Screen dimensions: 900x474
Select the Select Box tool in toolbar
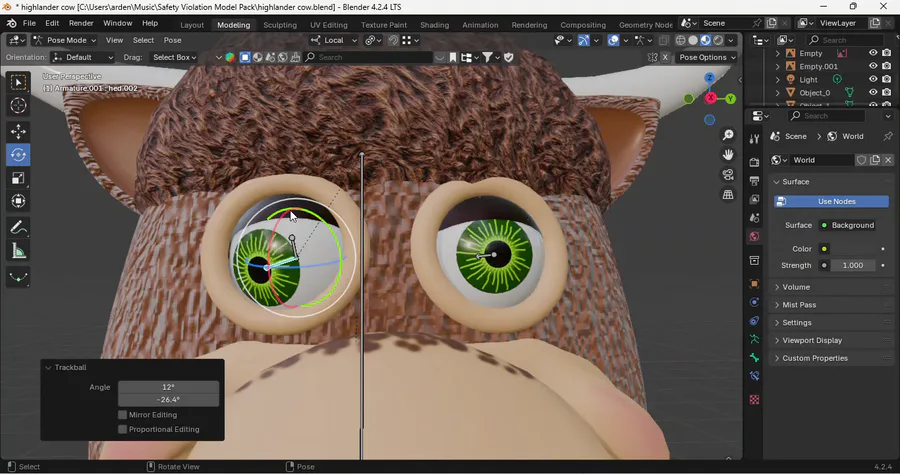pos(18,83)
